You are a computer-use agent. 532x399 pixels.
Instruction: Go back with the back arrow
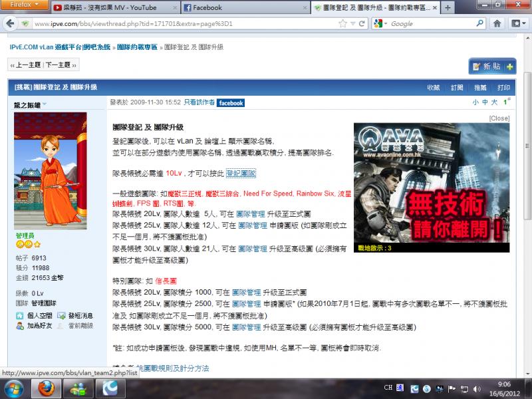pyautogui.click(x=10, y=23)
